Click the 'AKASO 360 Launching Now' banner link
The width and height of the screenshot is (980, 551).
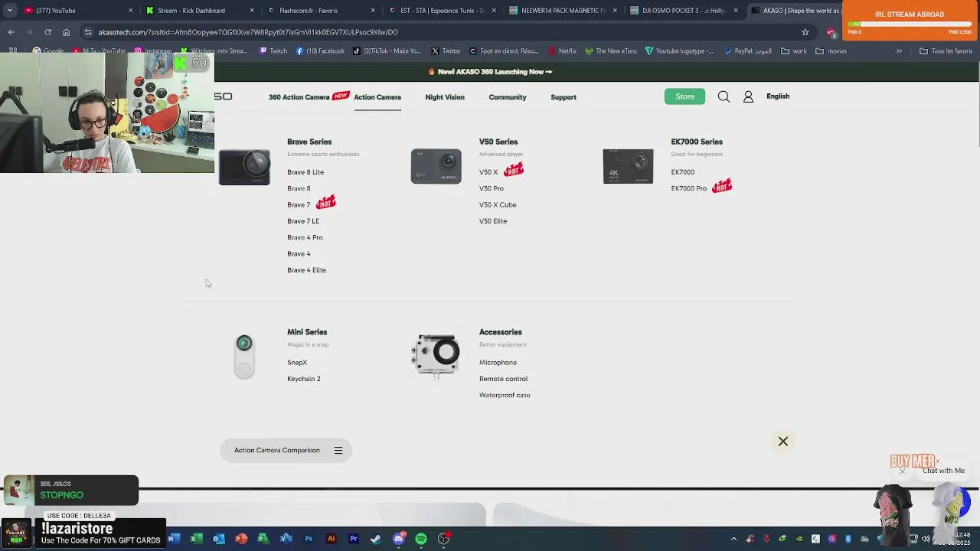(490, 72)
